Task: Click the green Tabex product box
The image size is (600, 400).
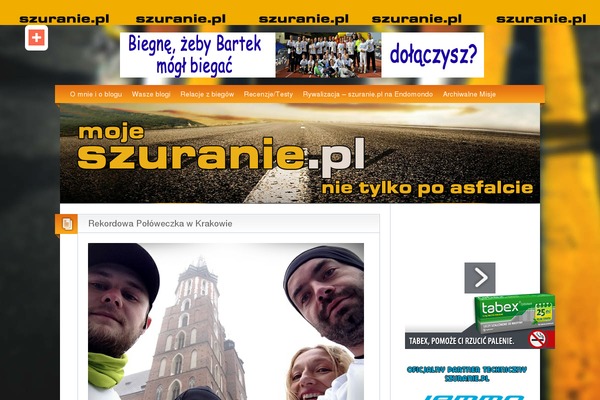Action: tap(513, 314)
